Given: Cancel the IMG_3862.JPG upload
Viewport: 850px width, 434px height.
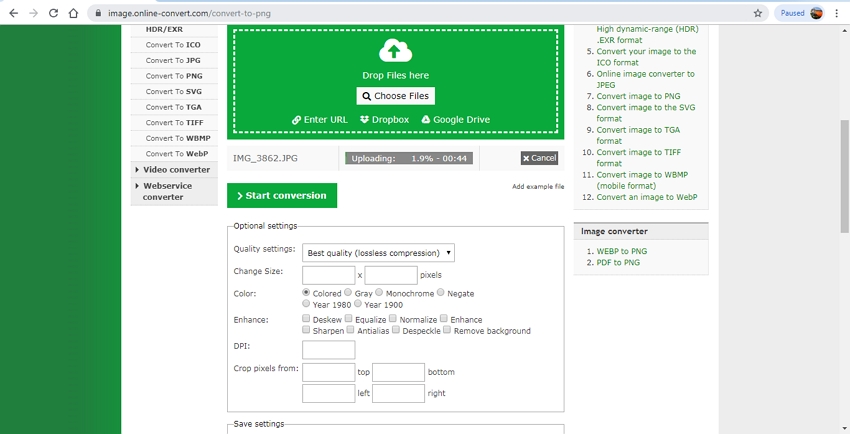Looking at the screenshot, I should 539,158.
